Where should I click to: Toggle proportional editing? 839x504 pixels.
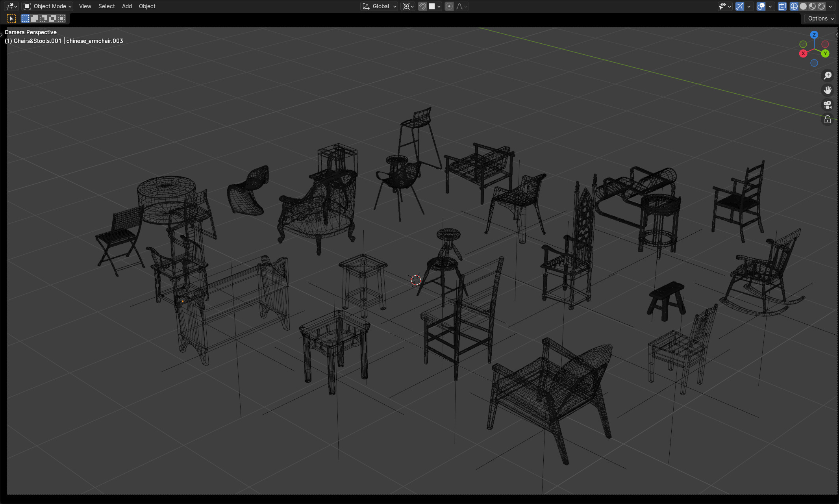[449, 6]
